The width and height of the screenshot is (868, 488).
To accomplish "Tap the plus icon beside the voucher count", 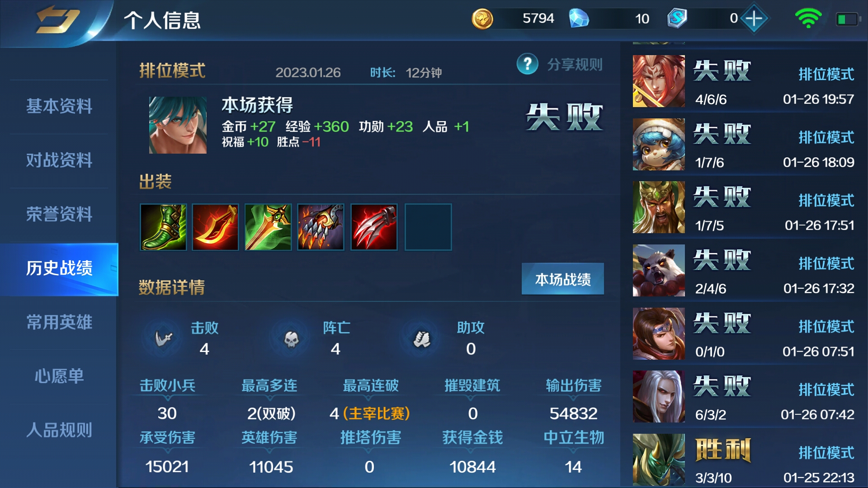I will pyautogui.click(x=754, y=19).
